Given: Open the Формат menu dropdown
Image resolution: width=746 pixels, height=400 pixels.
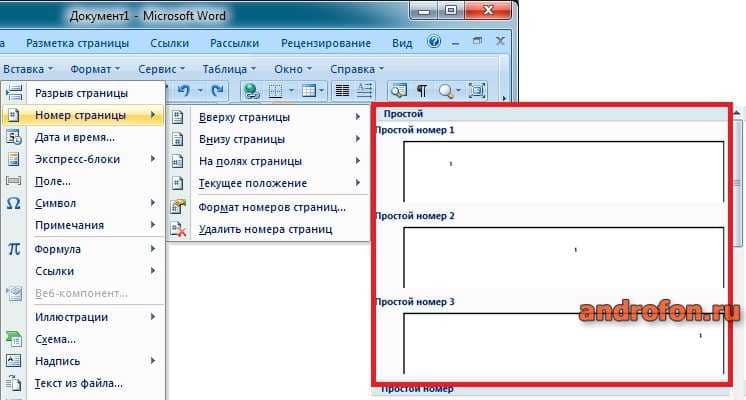Looking at the screenshot, I should (95, 69).
